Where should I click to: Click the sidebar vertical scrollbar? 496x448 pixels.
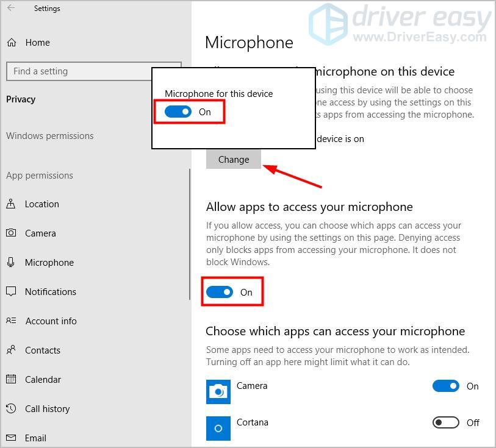[190, 234]
